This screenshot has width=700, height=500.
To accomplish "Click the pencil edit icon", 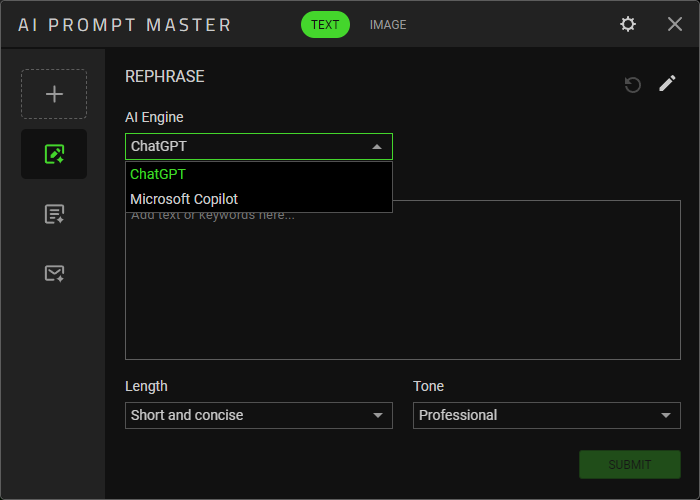I will pyautogui.click(x=667, y=84).
